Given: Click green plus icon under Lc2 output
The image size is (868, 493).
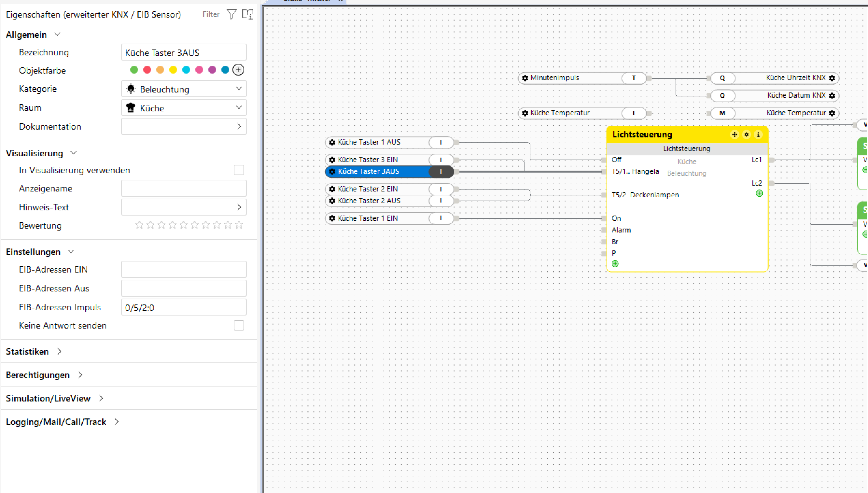Looking at the screenshot, I should (759, 193).
